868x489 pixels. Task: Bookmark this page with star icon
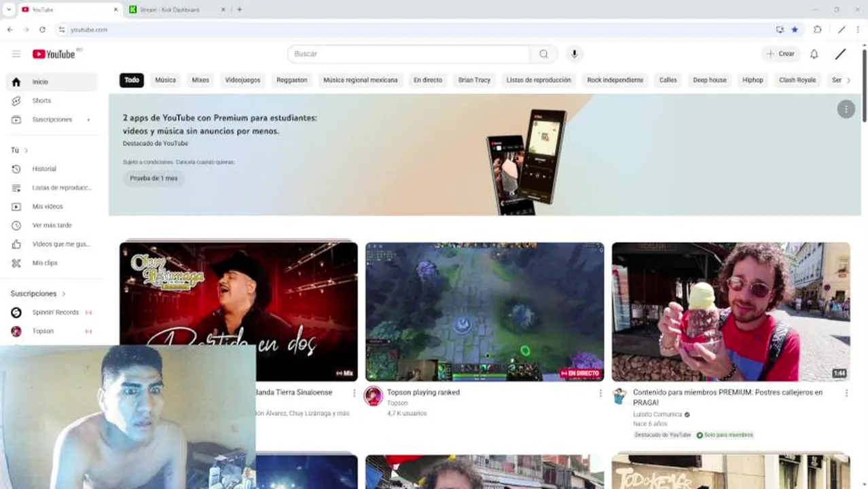coord(795,29)
